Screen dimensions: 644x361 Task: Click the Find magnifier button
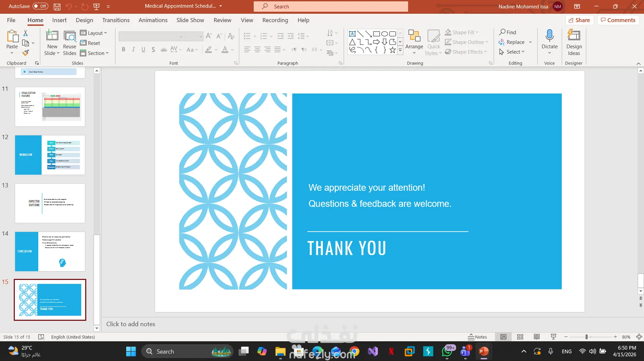[507, 32]
